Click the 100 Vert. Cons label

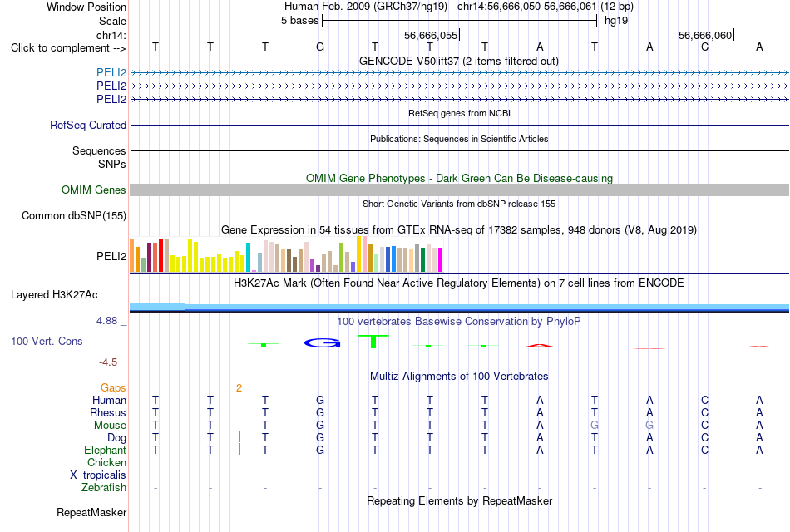[47, 341]
